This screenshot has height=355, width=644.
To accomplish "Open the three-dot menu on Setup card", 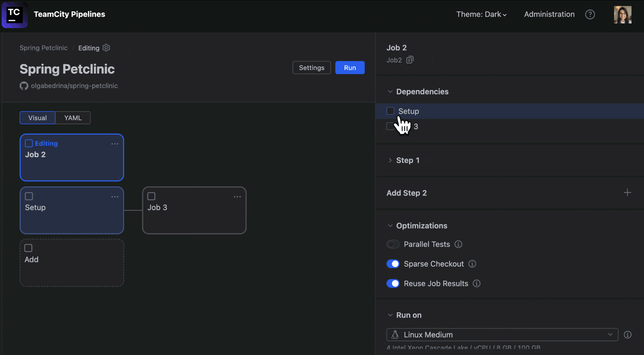I will point(115,197).
